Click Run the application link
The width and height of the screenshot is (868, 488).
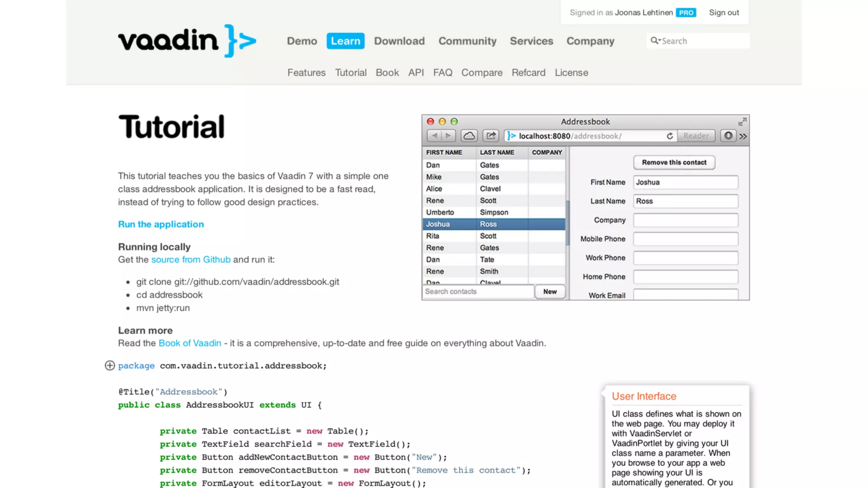point(161,224)
